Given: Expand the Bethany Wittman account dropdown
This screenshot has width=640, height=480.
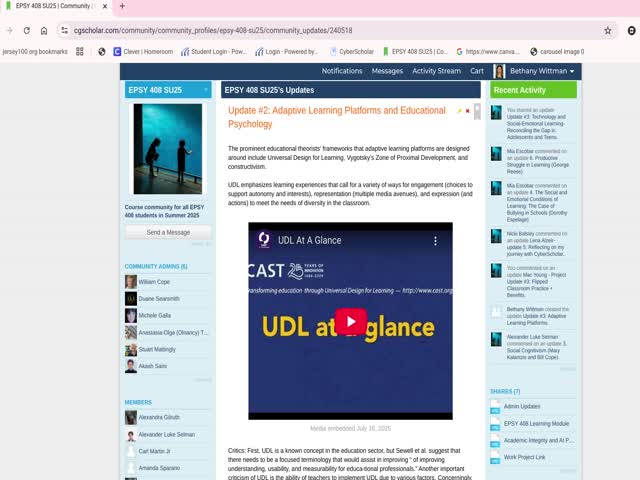Looking at the screenshot, I should click(x=541, y=71).
